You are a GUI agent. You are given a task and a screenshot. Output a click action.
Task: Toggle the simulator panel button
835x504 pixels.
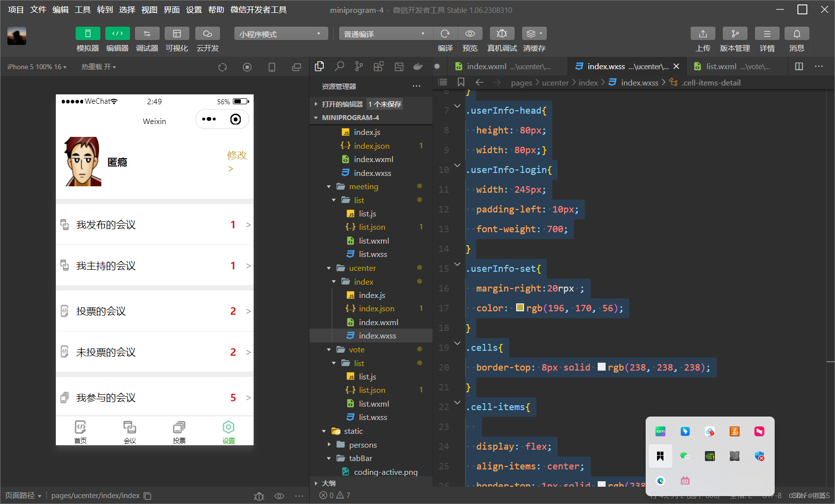tap(88, 34)
